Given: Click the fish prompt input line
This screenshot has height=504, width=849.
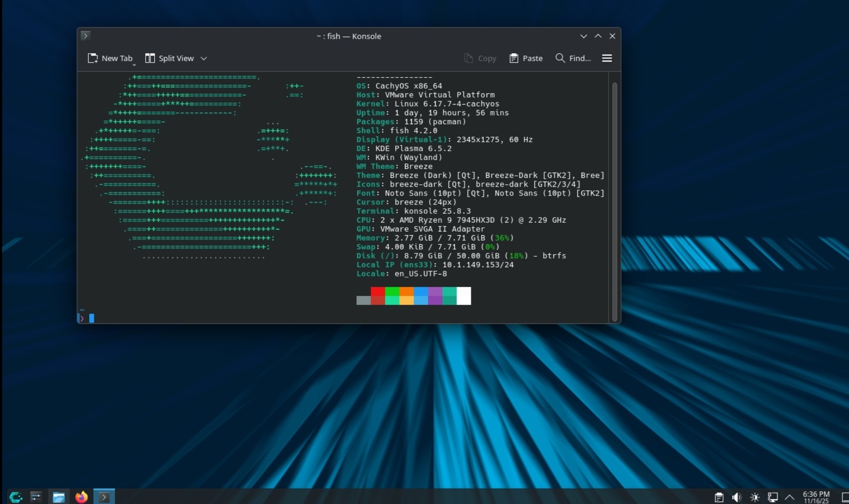Looking at the screenshot, I should (343, 318).
